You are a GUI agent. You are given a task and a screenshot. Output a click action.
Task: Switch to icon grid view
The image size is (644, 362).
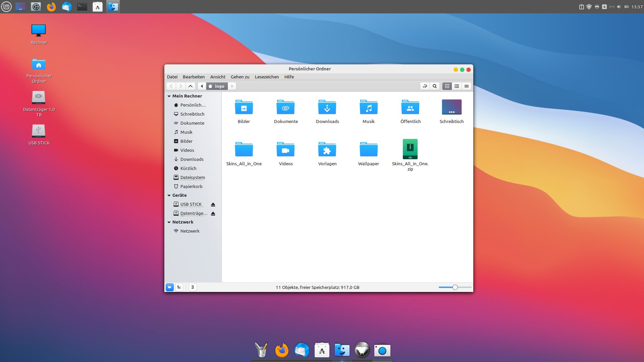447,86
